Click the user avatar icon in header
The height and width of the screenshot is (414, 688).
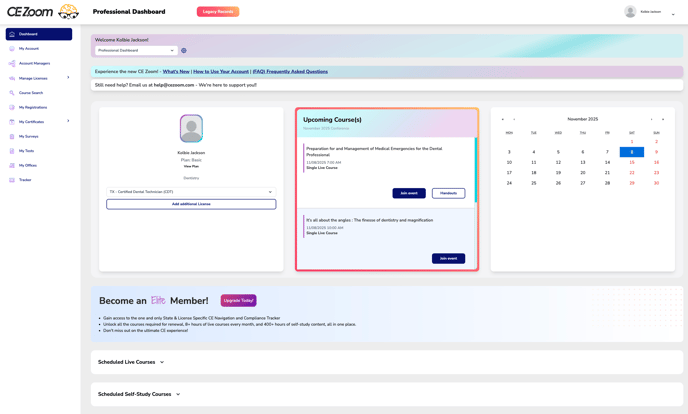point(630,12)
